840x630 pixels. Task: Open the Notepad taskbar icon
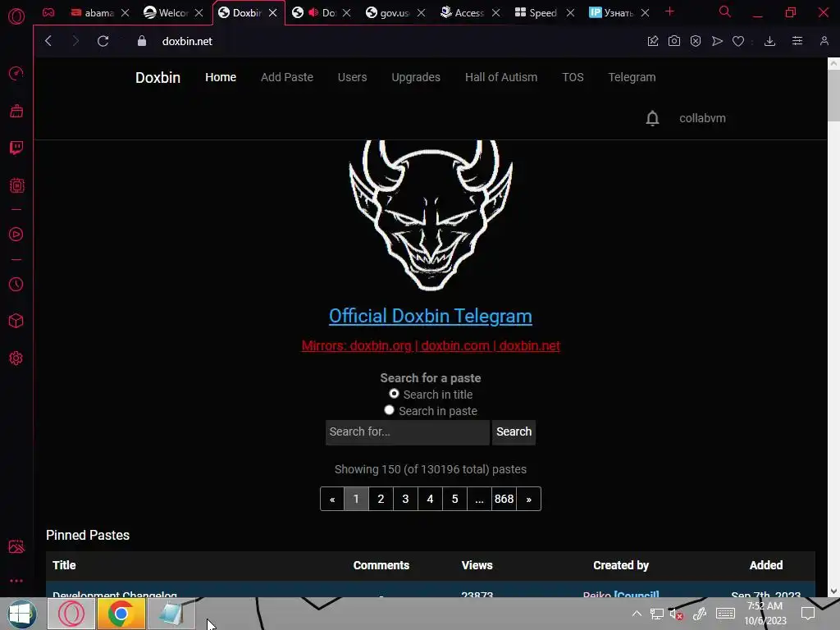click(x=171, y=614)
